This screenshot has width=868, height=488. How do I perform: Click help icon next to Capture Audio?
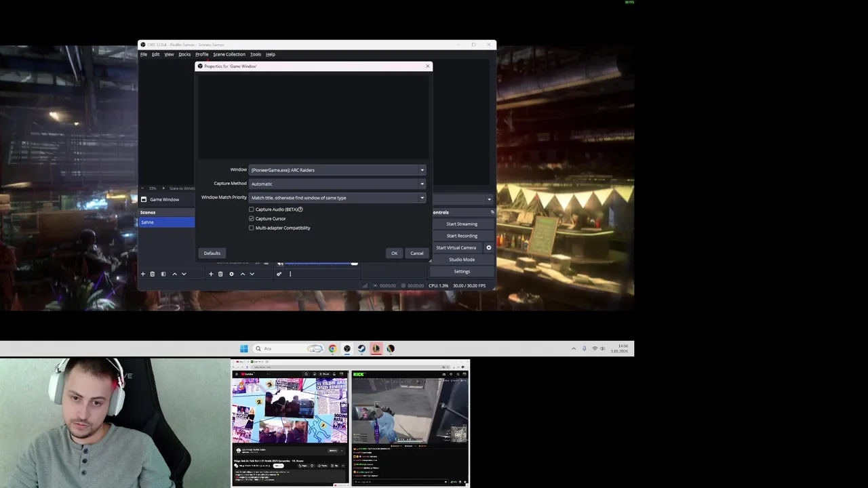click(x=300, y=209)
